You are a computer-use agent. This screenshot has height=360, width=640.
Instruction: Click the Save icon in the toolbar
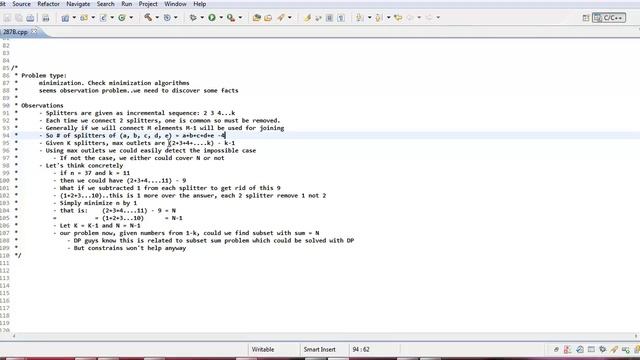(7, 18)
